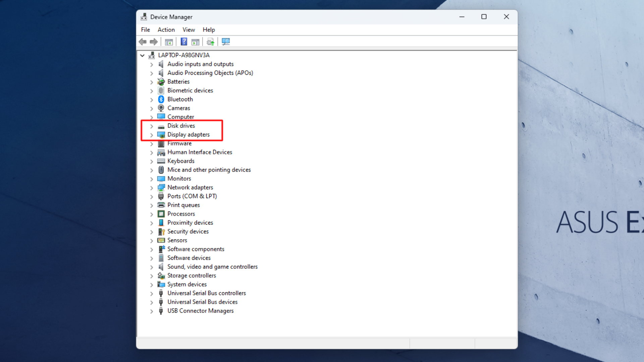Viewport: 644px width, 362px height.
Task: Expand the Bluetooth category
Action: 152,99
